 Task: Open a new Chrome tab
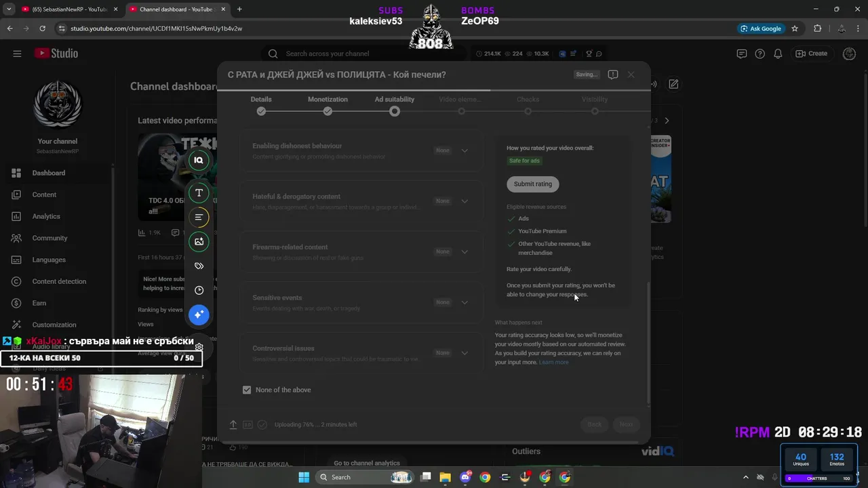coord(239,9)
